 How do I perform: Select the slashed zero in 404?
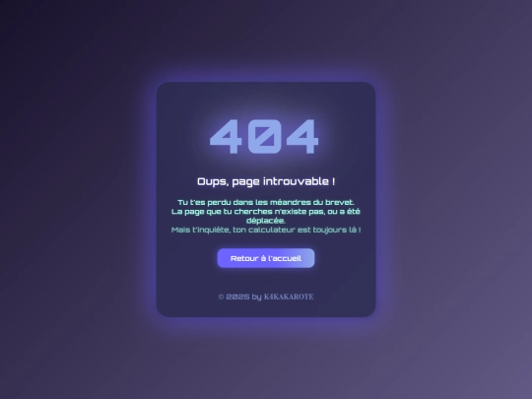click(265, 136)
